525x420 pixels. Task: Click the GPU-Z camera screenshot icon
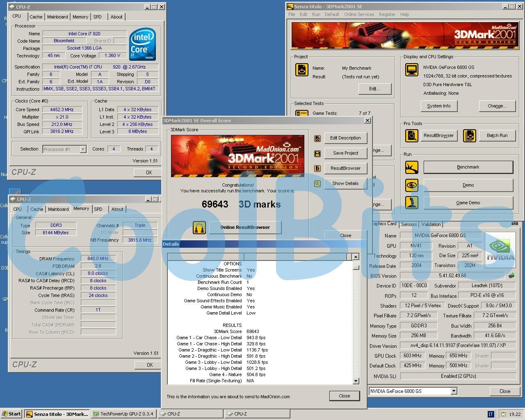515,224
